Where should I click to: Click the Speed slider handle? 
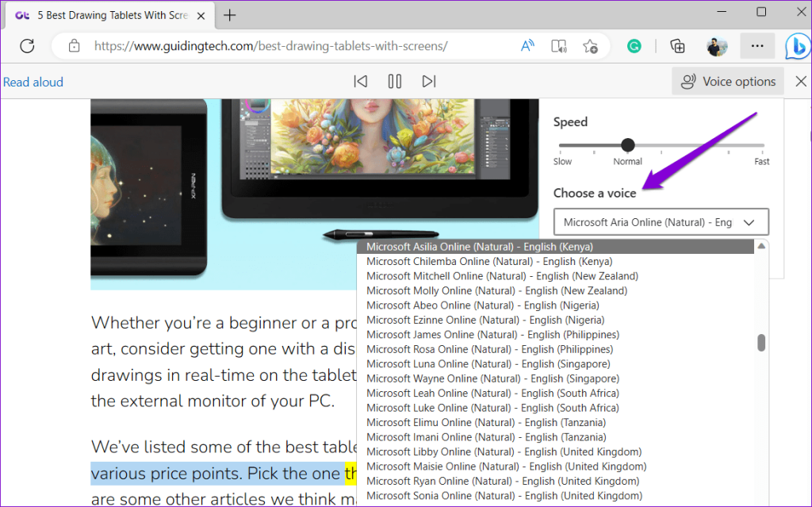tap(627, 145)
